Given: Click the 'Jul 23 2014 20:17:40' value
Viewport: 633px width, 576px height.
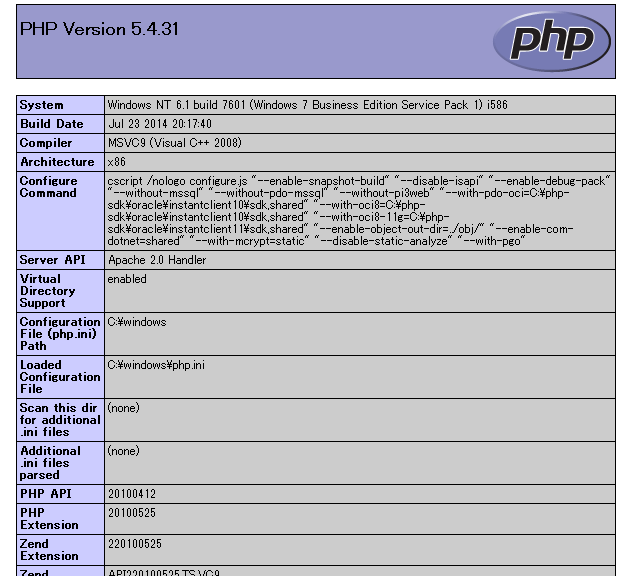Looking at the screenshot, I should (x=160, y=124).
